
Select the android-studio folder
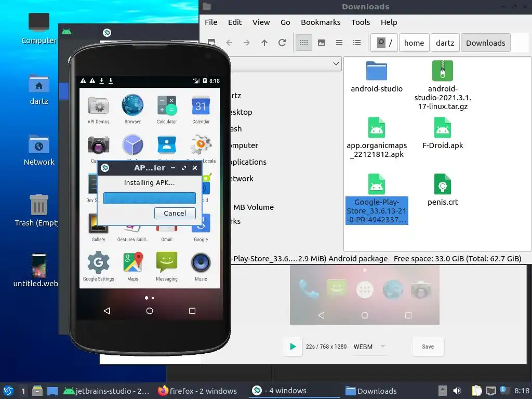pos(377,77)
